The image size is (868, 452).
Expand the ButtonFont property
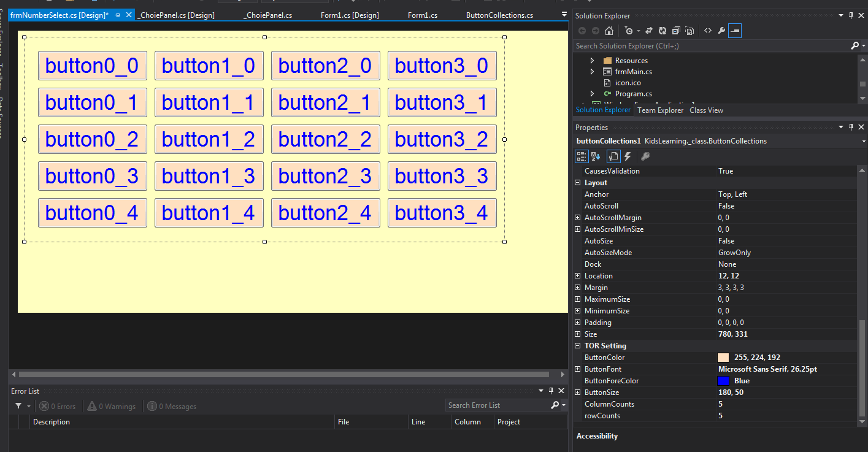(x=577, y=369)
